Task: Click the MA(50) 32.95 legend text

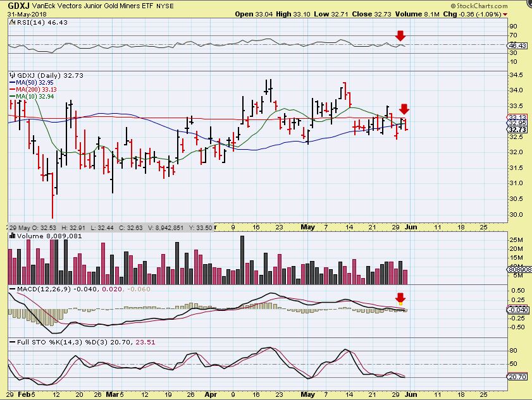Action: (x=35, y=82)
